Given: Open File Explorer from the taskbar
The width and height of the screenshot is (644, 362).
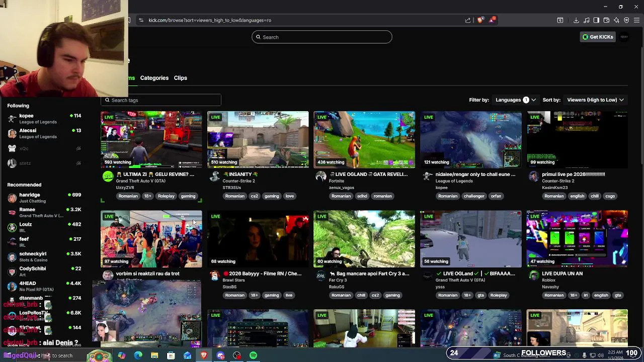Looking at the screenshot, I should pyautogui.click(x=154, y=355).
